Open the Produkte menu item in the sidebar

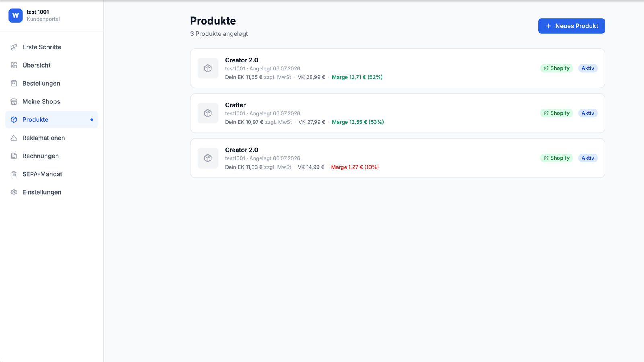click(52, 119)
